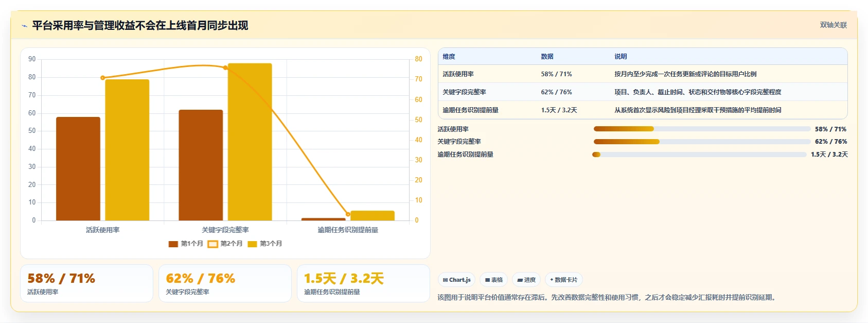Click the description starting 从系统首次显示风险

coord(698,110)
